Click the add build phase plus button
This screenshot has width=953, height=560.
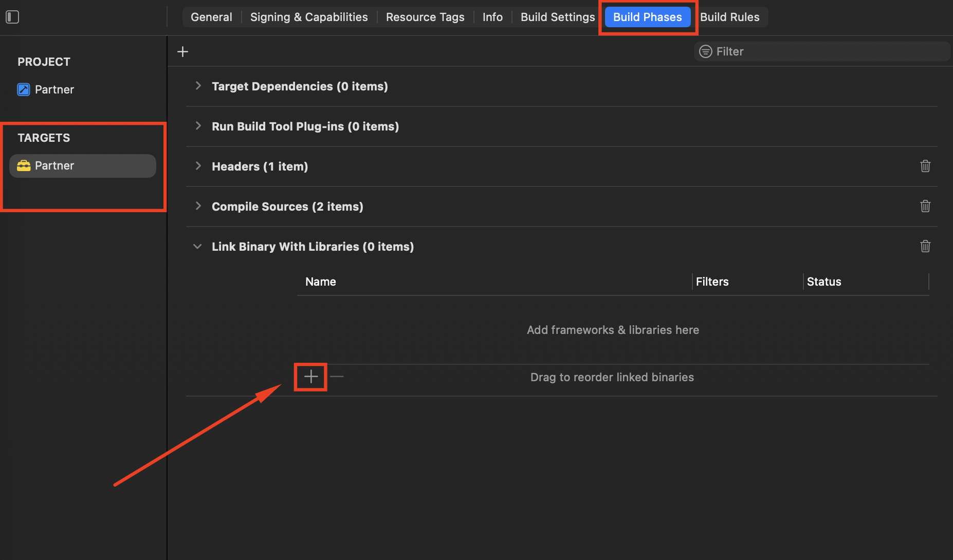[x=182, y=51]
